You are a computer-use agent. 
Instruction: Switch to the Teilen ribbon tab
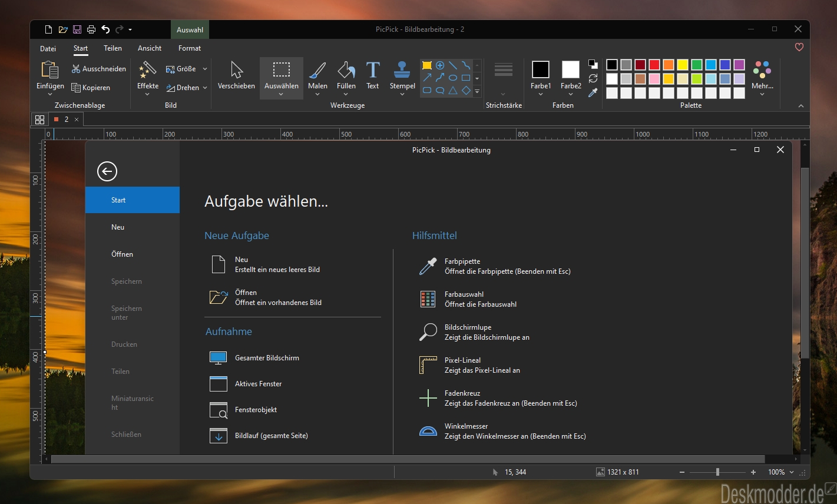(x=113, y=48)
